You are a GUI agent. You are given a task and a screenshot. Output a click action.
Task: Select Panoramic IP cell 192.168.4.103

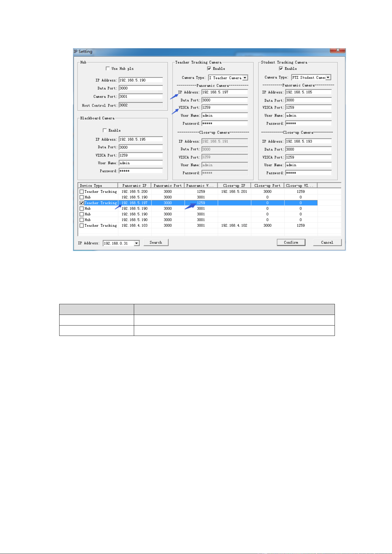pos(134,226)
